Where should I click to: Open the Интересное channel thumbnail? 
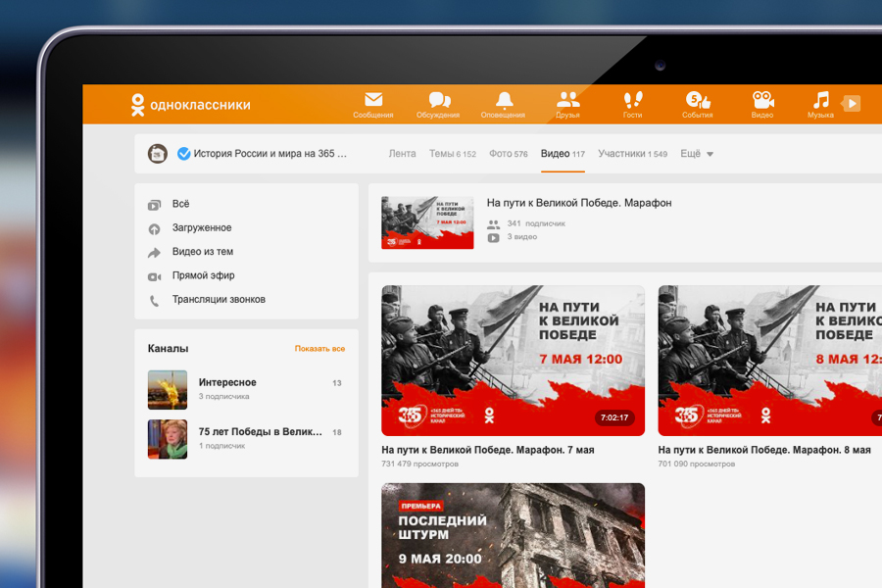[168, 389]
